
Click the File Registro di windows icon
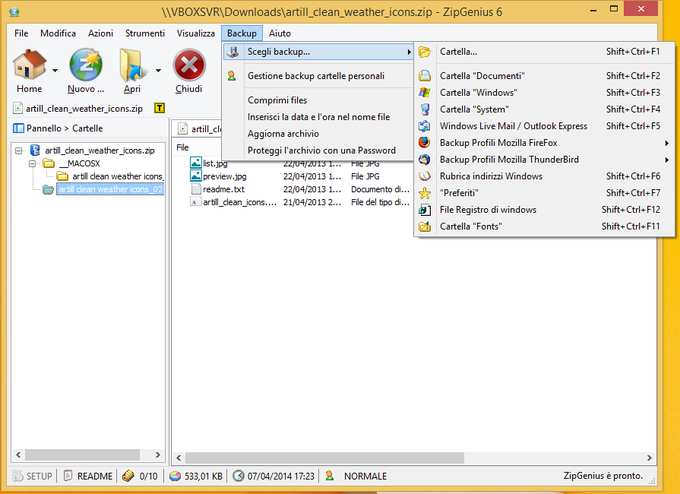click(x=425, y=210)
